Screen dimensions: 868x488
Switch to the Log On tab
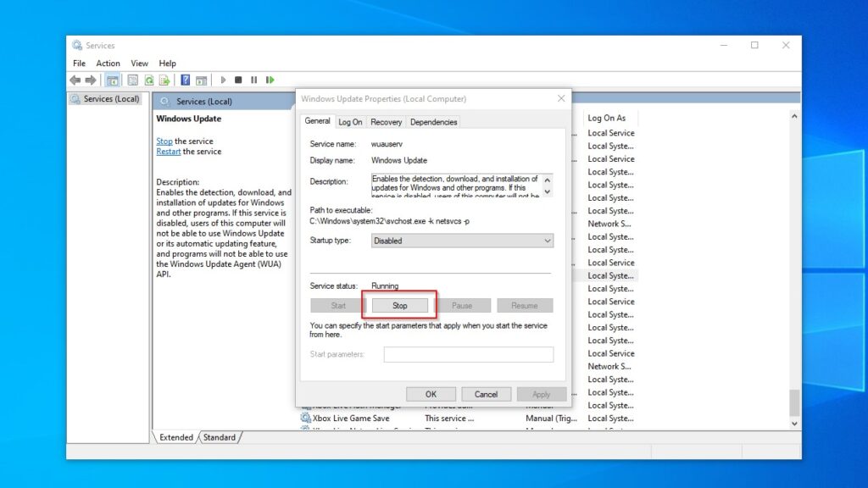(350, 121)
